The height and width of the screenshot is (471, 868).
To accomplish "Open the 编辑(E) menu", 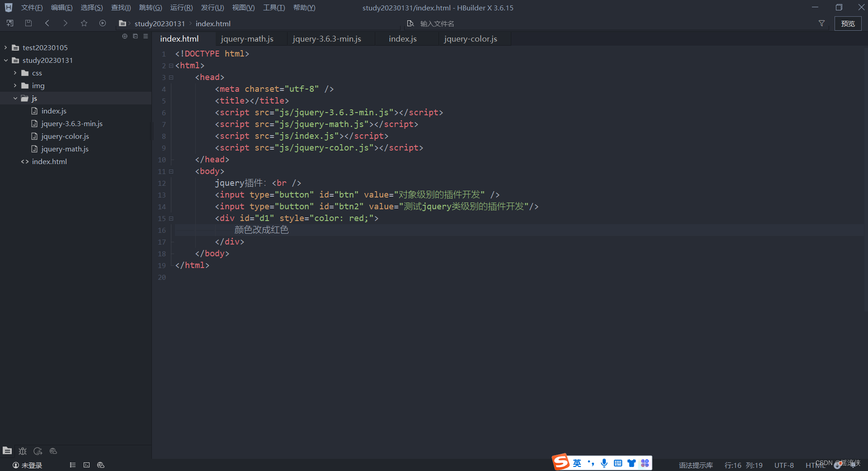I will (61, 8).
